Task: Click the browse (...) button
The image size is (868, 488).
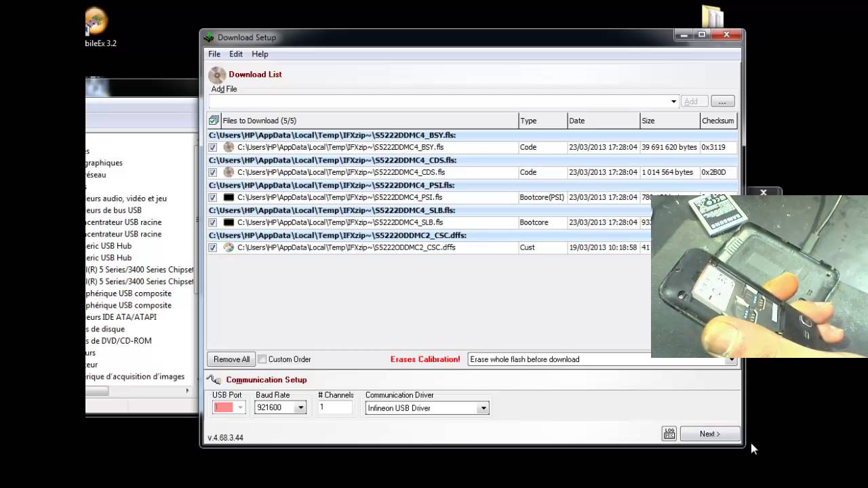Action: pyautogui.click(x=722, y=102)
